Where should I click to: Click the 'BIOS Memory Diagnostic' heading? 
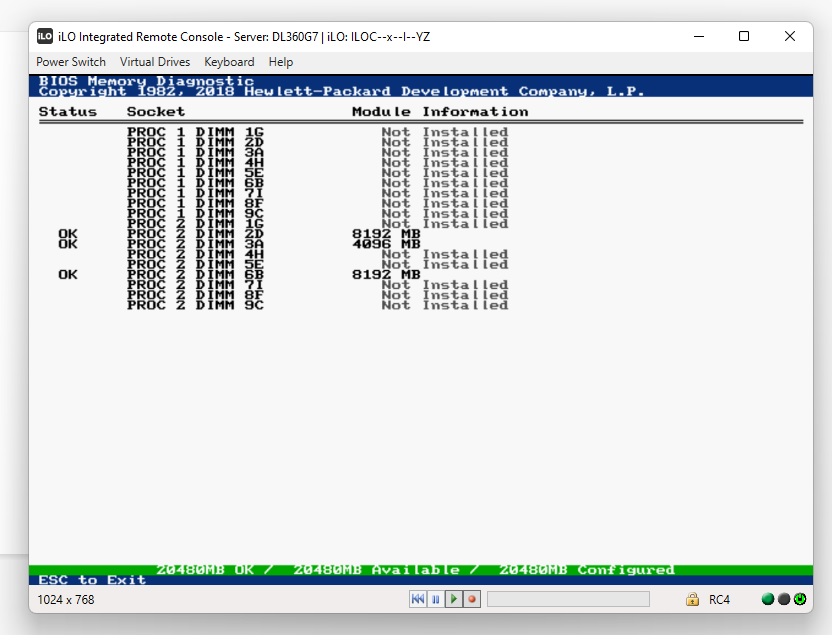pos(146,81)
